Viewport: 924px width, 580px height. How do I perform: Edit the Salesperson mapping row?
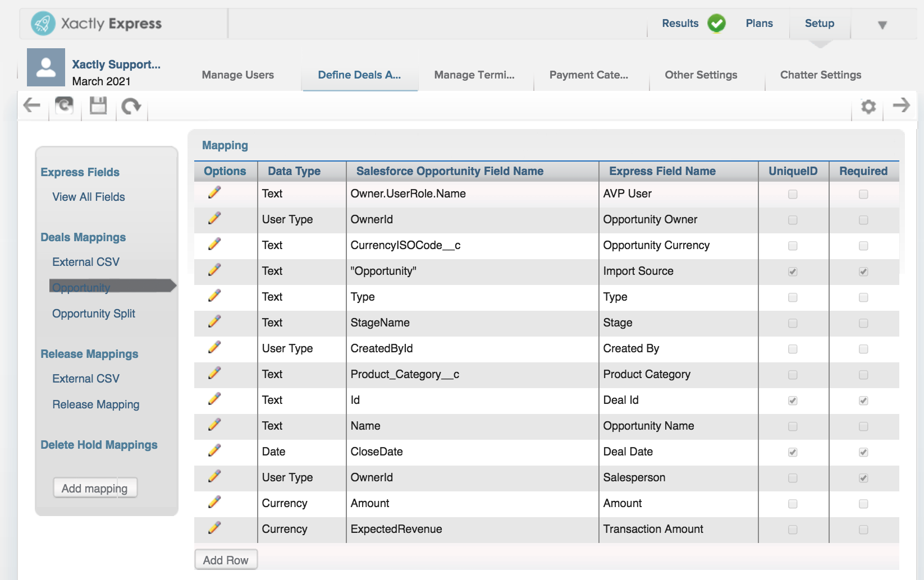[214, 477]
